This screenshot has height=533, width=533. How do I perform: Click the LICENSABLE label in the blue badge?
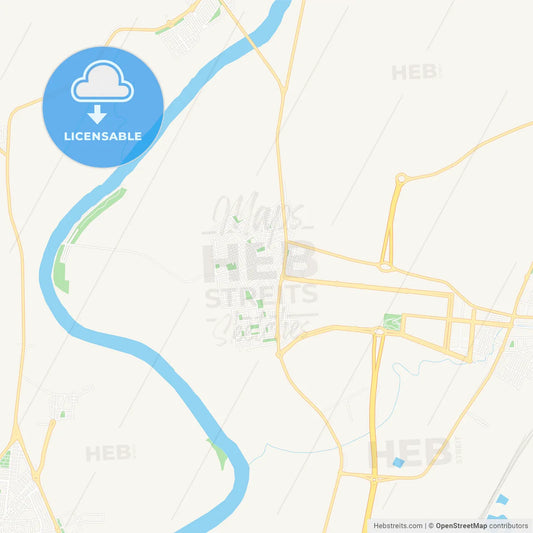[103, 136]
